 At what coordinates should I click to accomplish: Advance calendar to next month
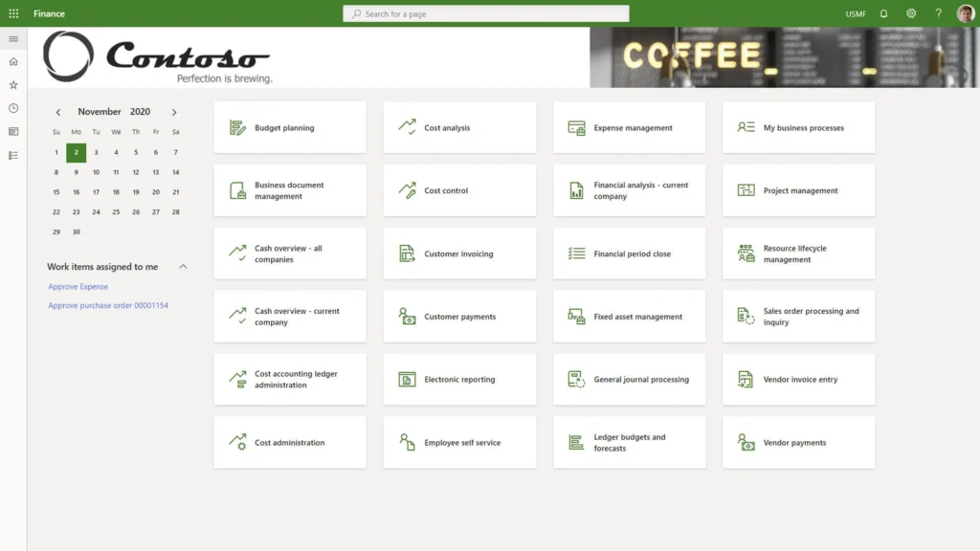(x=174, y=112)
